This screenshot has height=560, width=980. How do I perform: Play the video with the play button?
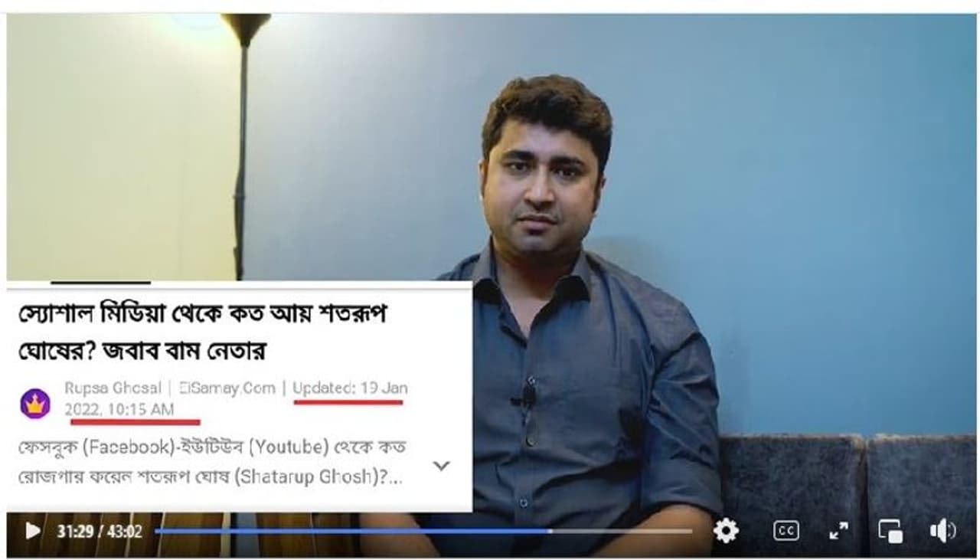pos(32,531)
